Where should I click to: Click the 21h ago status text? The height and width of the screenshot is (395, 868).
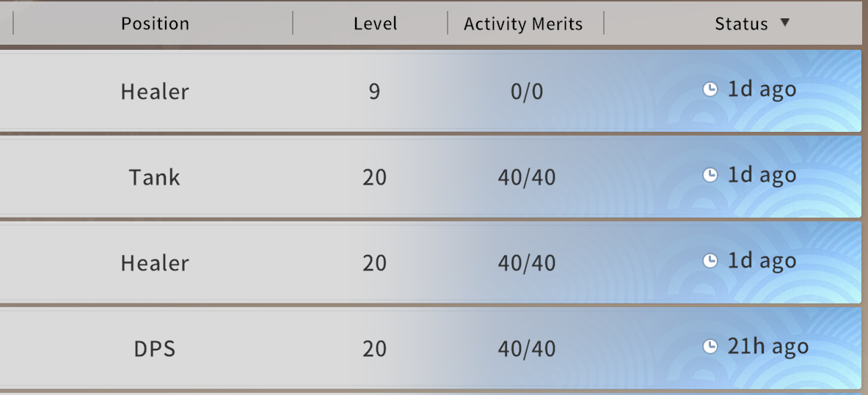[767, 347]
